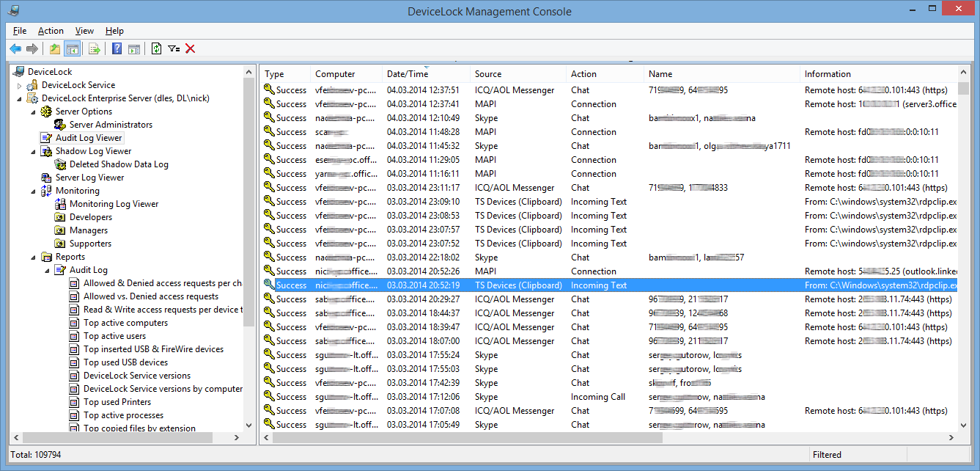Image resolution: width=980 pixels, height=471 pixels.
Task: Click the Developers folder icon
Action: pyautogui.click(x=61, y=217)
